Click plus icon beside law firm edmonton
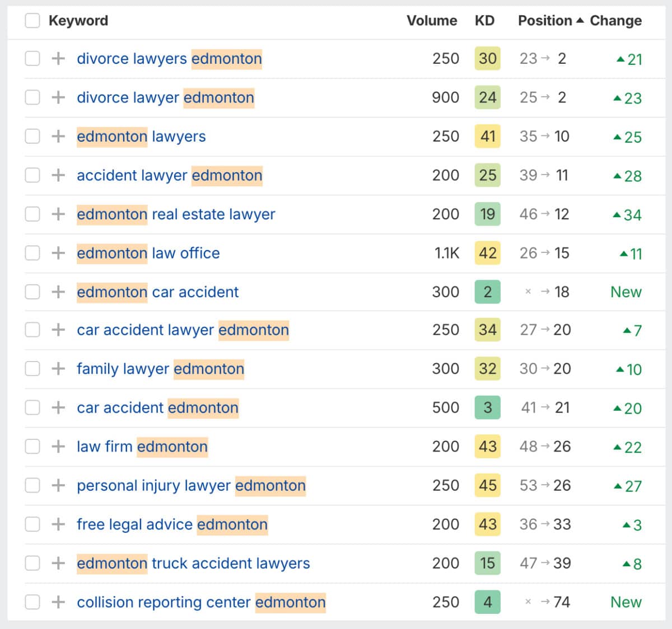Screen dimensions: 672x629 pyautogui.click(x=58, y=447)
